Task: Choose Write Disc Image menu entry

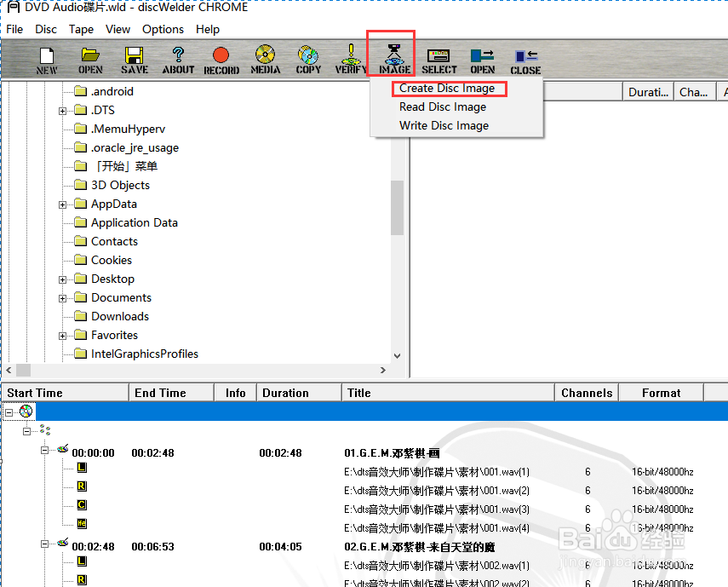Action: 444,125
